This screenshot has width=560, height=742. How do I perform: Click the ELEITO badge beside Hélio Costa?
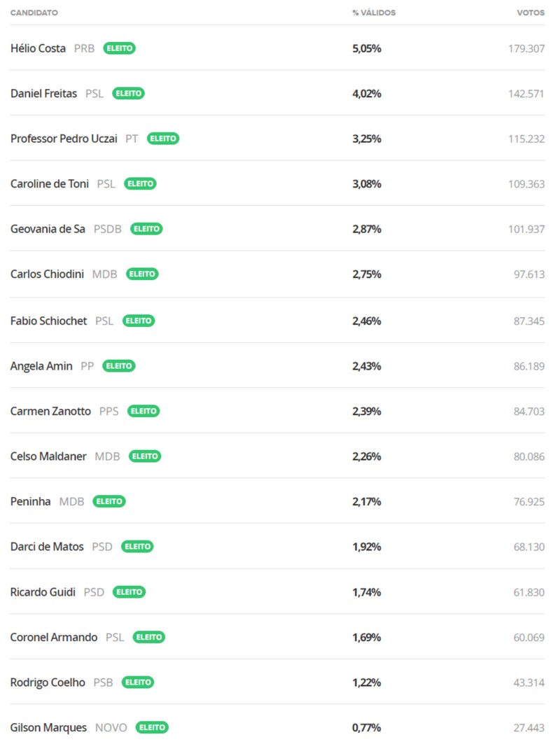(120, 48)
